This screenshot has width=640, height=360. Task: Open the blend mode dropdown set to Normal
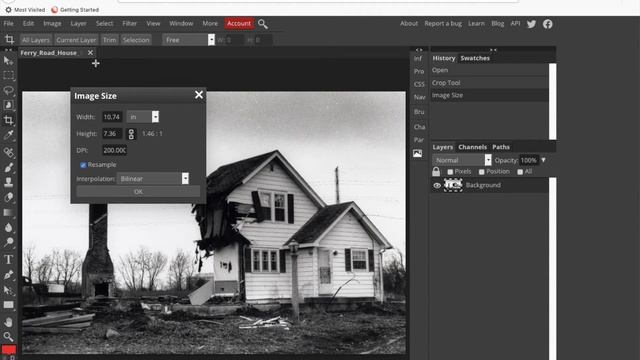click(x=462, y=160)
